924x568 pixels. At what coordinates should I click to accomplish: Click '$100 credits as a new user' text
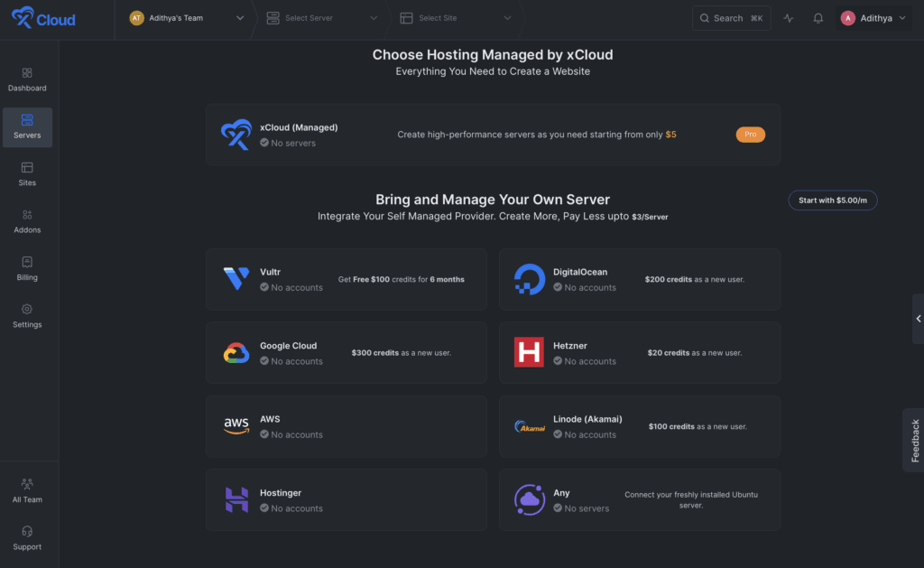point(698,426)
